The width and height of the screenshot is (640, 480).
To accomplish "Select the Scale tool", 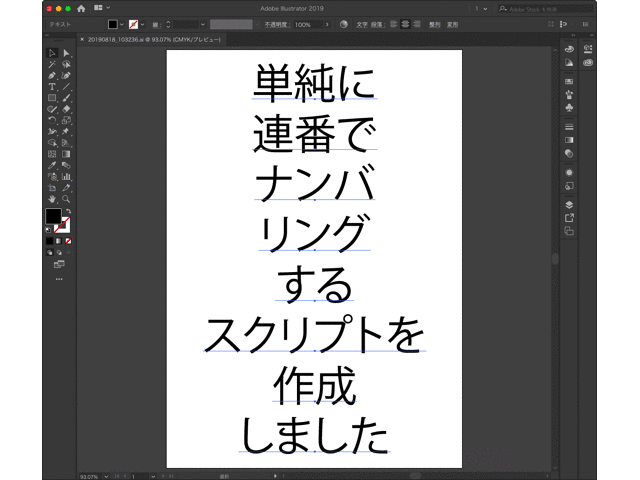I will pos(66,120).
